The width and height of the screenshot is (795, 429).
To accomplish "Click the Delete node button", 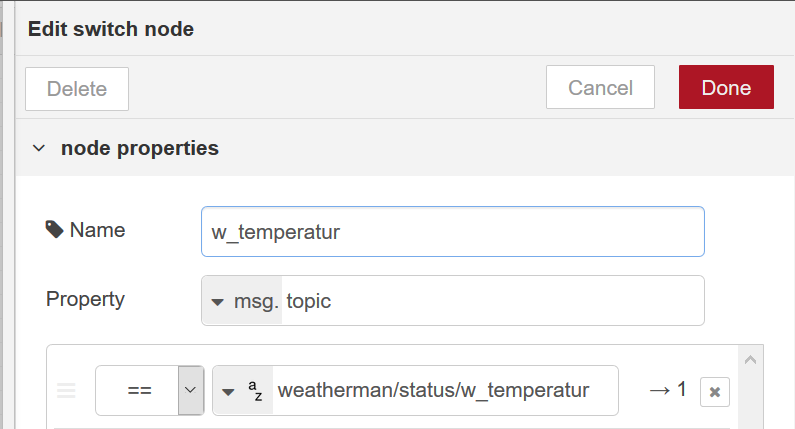I will tap(77, 88).
